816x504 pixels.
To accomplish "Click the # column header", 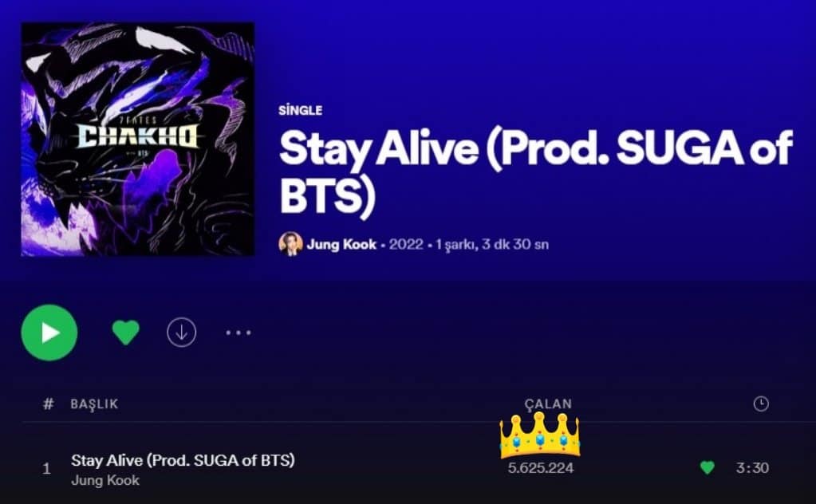I will (48, 404).
